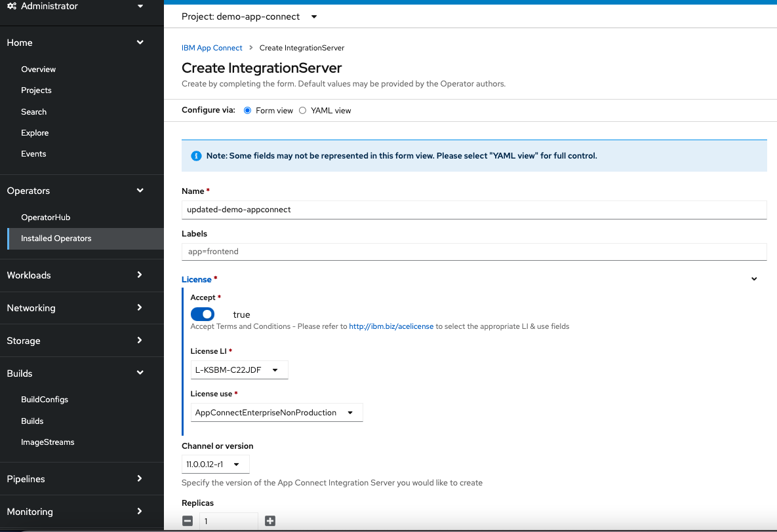Open the Channel or version dropdown
This screenshot has height=532, width=777.
216,464
